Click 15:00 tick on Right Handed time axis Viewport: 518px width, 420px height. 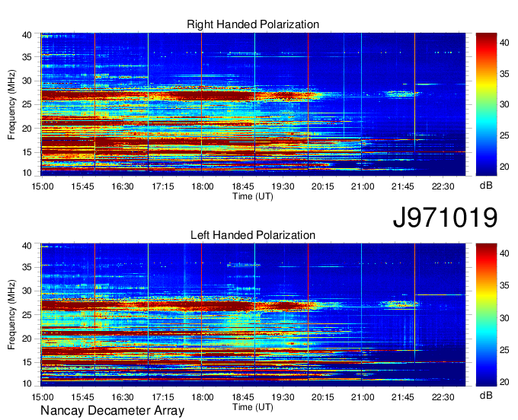pos(43,186)
